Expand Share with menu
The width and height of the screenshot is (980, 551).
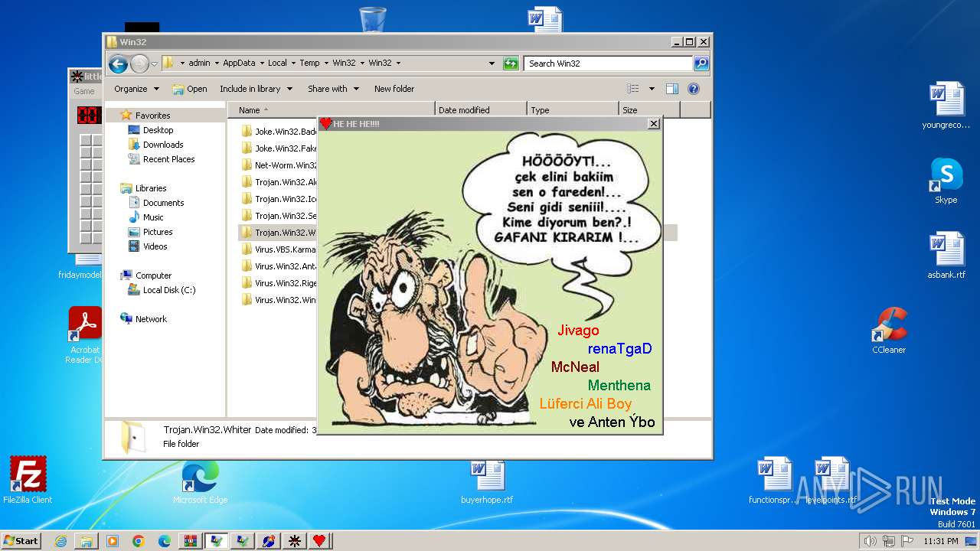[x=333, y=89]
